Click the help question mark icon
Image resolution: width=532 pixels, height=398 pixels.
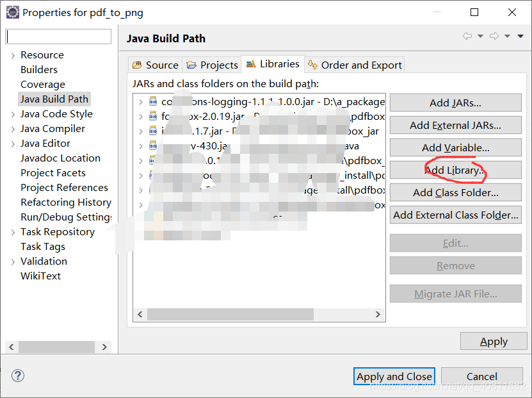coord(17,376)
